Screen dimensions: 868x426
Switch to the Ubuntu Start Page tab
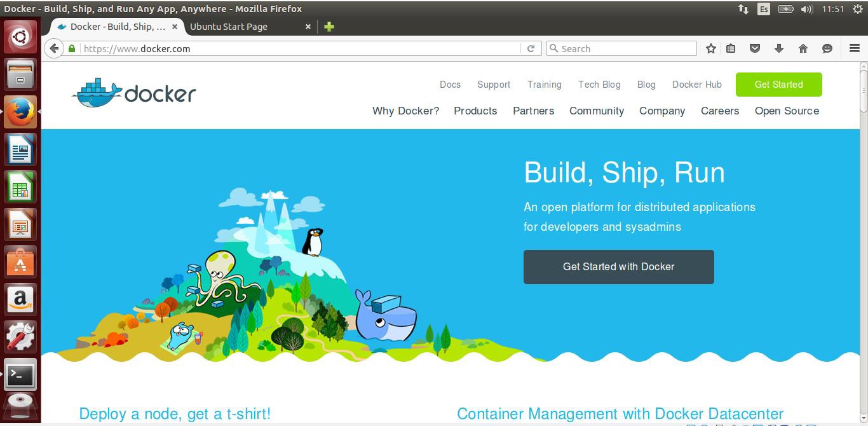[x=229, y=27]
